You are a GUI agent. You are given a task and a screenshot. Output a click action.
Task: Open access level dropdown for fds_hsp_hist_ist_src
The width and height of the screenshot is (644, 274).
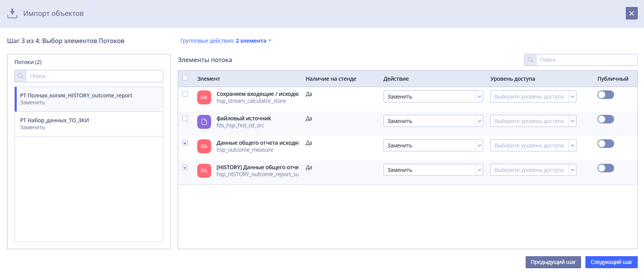533,121
